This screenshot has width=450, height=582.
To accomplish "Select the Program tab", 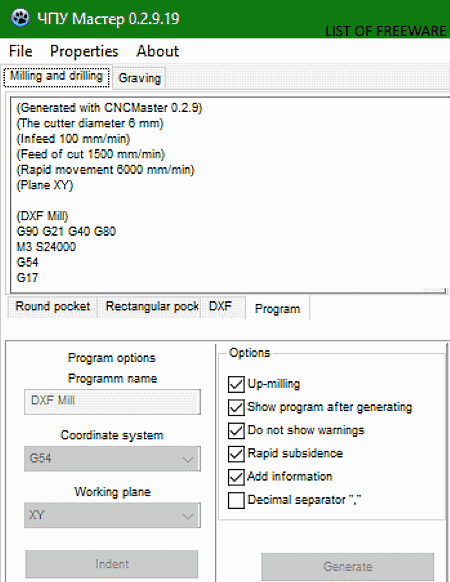I will (277, 308).
